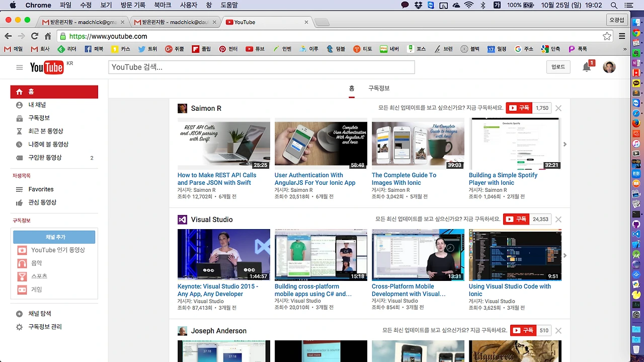The image size is (644, 362).
Task: Subscribe to the Saimon R channel
Action: pyautogui.click(x=519, y=108)
